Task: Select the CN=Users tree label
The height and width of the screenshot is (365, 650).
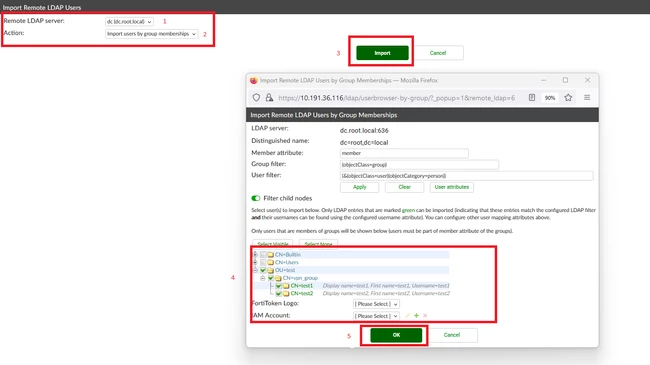Action: point(286,263)
